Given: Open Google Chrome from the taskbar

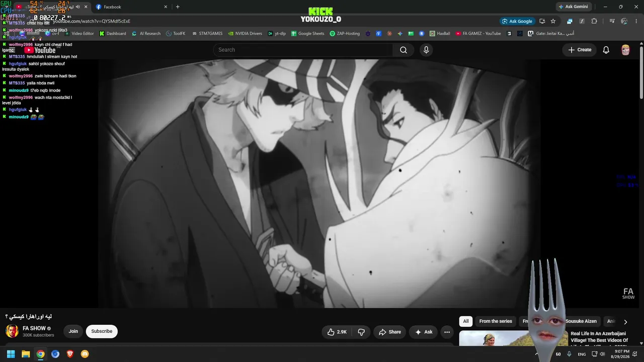Looking at the screenshot, I should [x=40, y=354].
